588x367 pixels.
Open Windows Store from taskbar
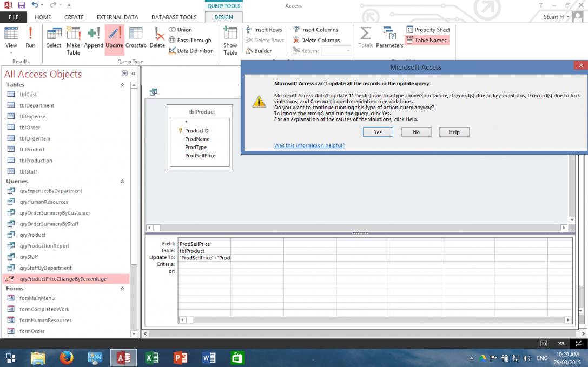237,358
